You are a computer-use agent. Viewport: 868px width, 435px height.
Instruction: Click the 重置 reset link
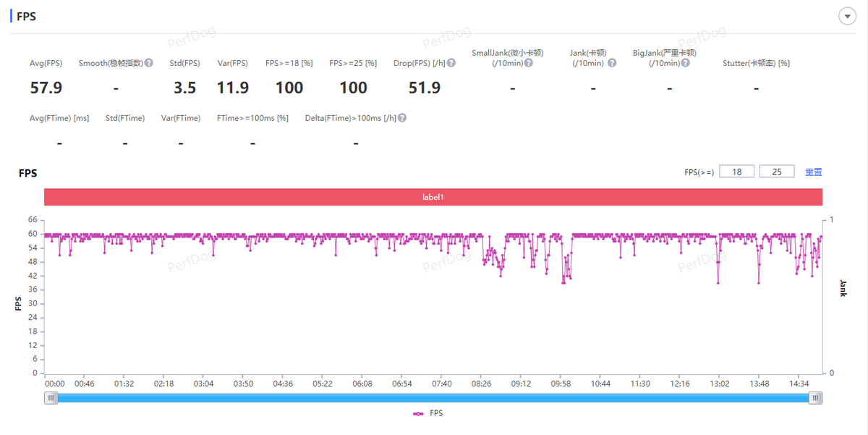[814, 172]
